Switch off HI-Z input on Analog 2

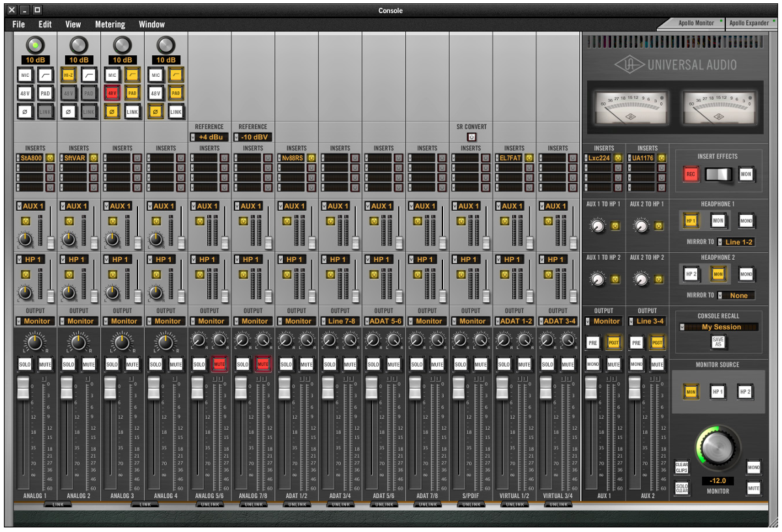coord(69,76)
